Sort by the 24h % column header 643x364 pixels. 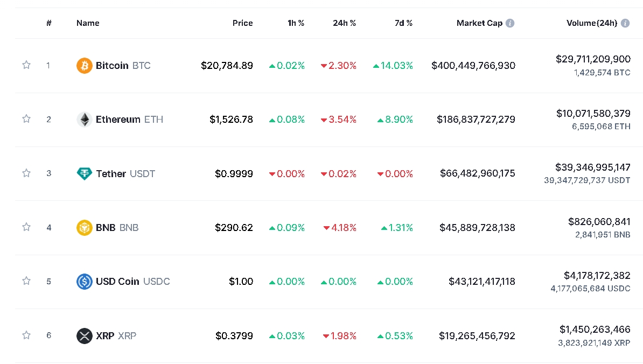click(x=344, y=23)
